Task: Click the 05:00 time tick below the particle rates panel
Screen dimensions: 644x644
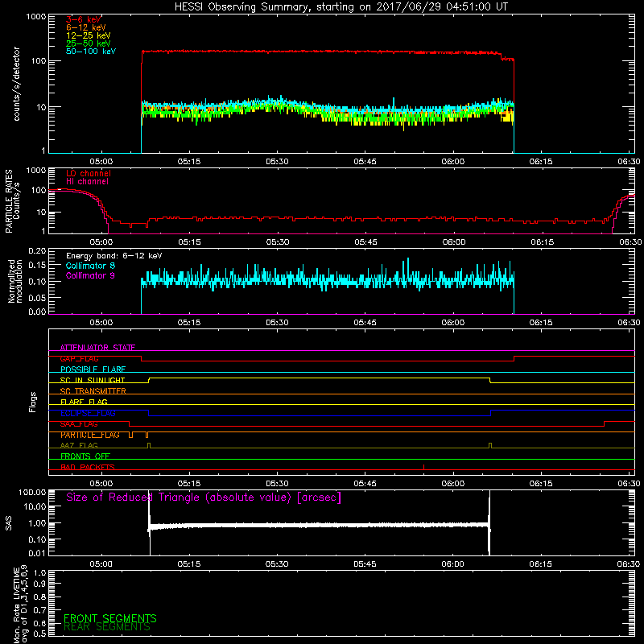Action: point(101,242)
